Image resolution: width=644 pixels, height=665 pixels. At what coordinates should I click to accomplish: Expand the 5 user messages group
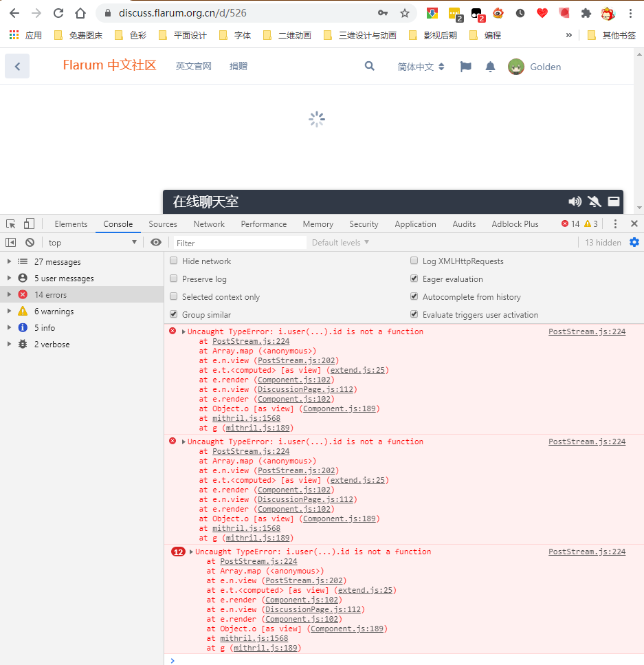pyautogui.click(x=9, y=278)
